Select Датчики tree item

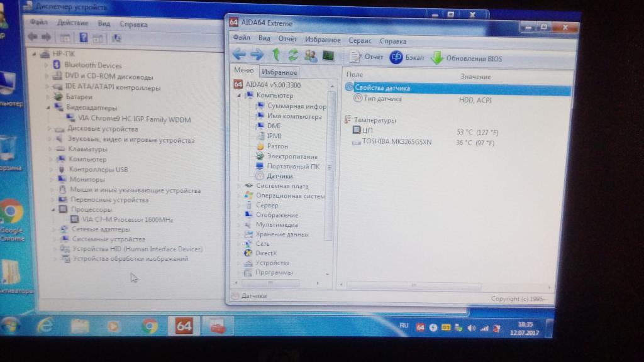[279, 176]
